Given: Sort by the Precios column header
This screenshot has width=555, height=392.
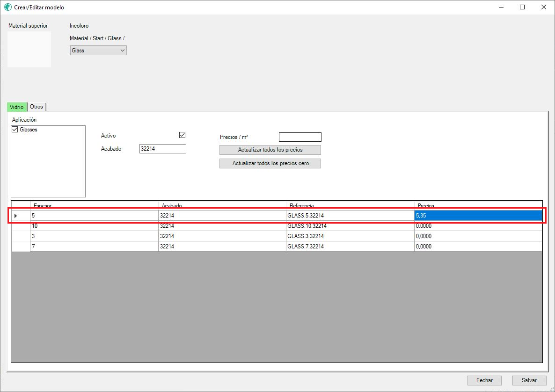Looking at the screenshot, I should pos(477,205).
